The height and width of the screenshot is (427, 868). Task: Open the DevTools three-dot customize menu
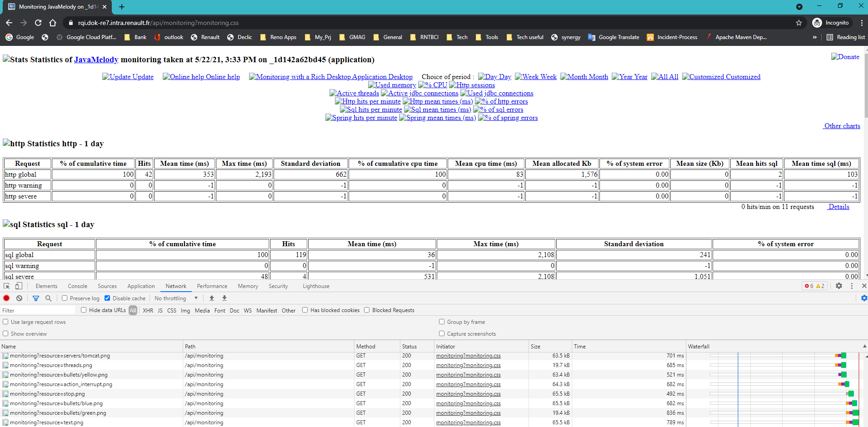852,286
